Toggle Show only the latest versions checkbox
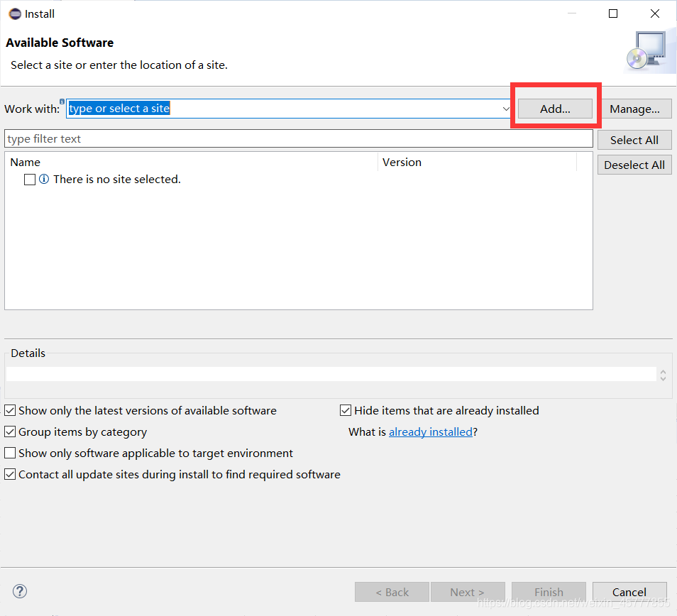Viewport: 677px width, 616px height. tap(10, 410)
